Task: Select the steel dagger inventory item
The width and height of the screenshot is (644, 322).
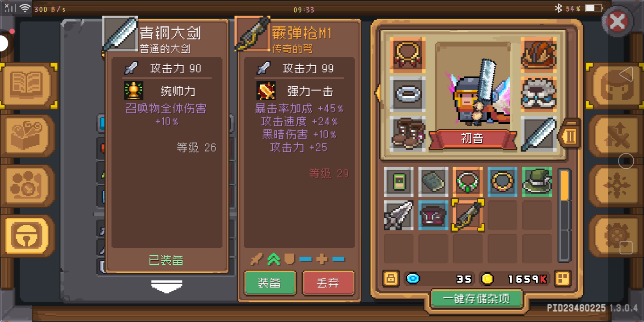Action: tap(398, 216)
